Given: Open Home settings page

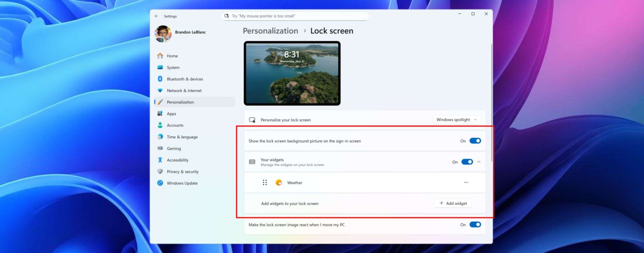Looking at the screenshot, I should (195, 56).
